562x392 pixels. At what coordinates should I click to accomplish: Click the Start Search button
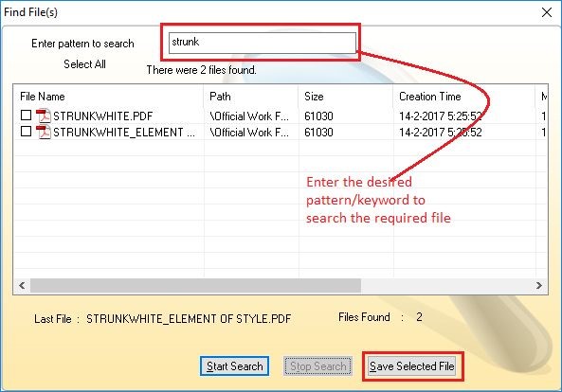tap(235, 366)
